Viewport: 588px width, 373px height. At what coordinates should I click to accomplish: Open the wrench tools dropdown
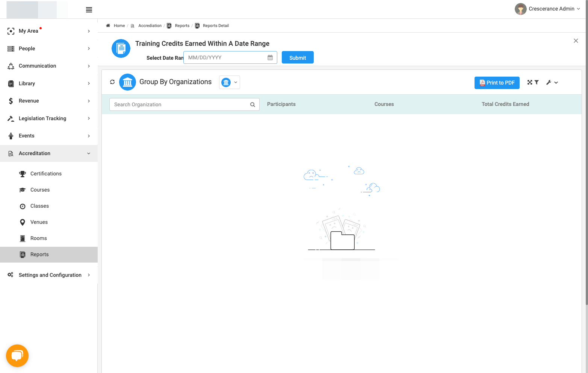pyautogui.click(x=552, y=83)
